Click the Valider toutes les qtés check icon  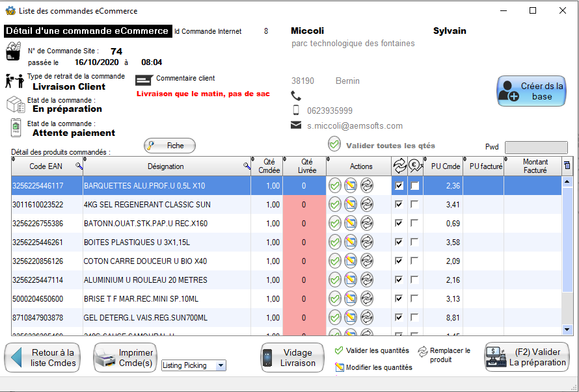334,144
